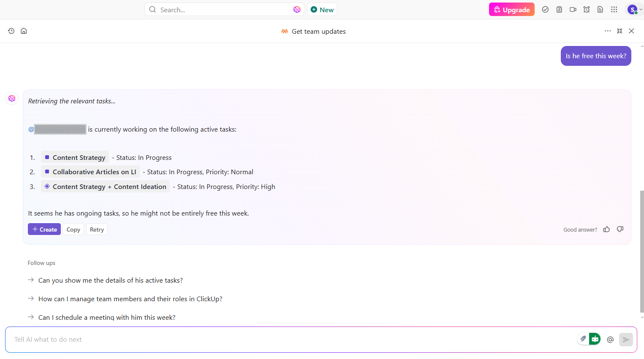Select the Get team updates header item
The height and width of the screenshot is (359, 644).
313,31
